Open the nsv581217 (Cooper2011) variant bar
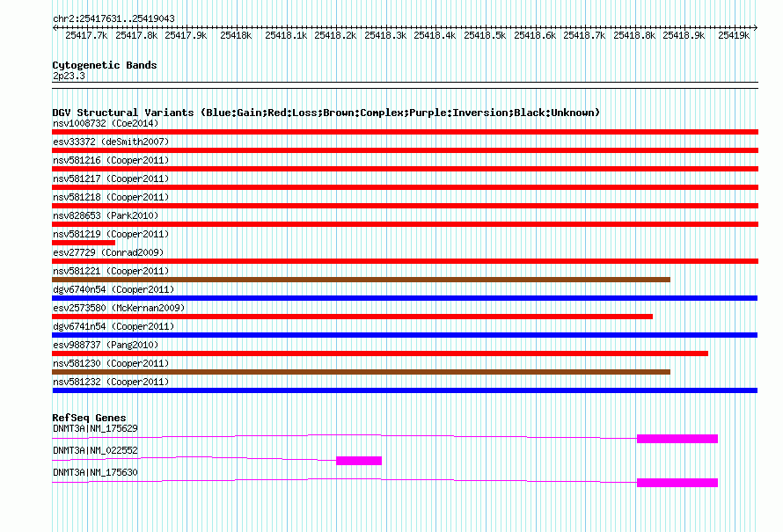Image resolution: width=783 pixels, height=532 pixels. (x=405, y=187)
